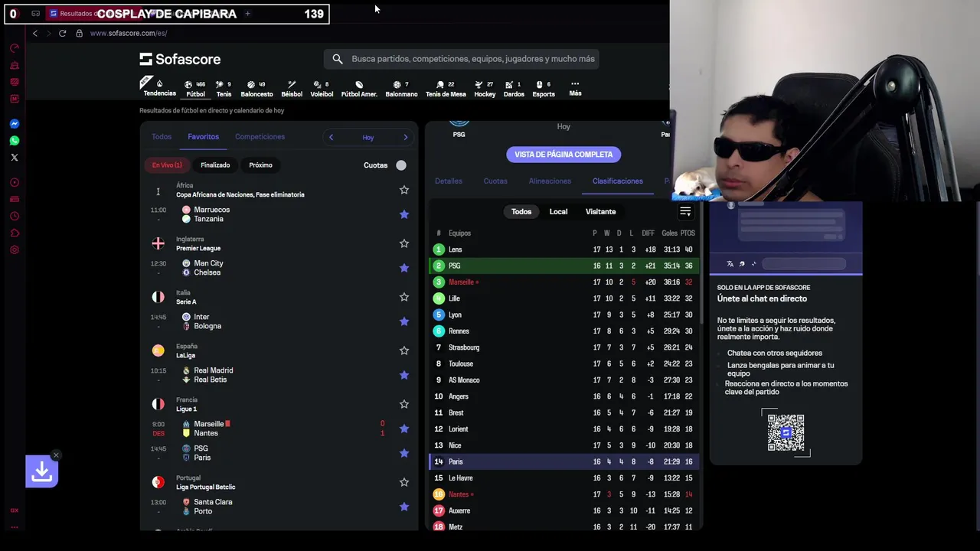Image resolution: width=980 pixels, height=551 pixels.
Task: Open the Marseille row in standings
Action: coord(564,282)
